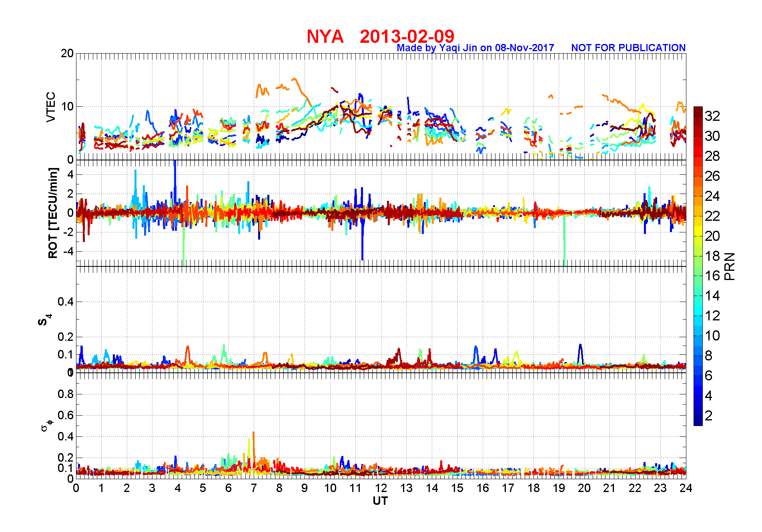
Task: Click the VTEC axis tick label "20"
Action: click(x=67, y=54)
